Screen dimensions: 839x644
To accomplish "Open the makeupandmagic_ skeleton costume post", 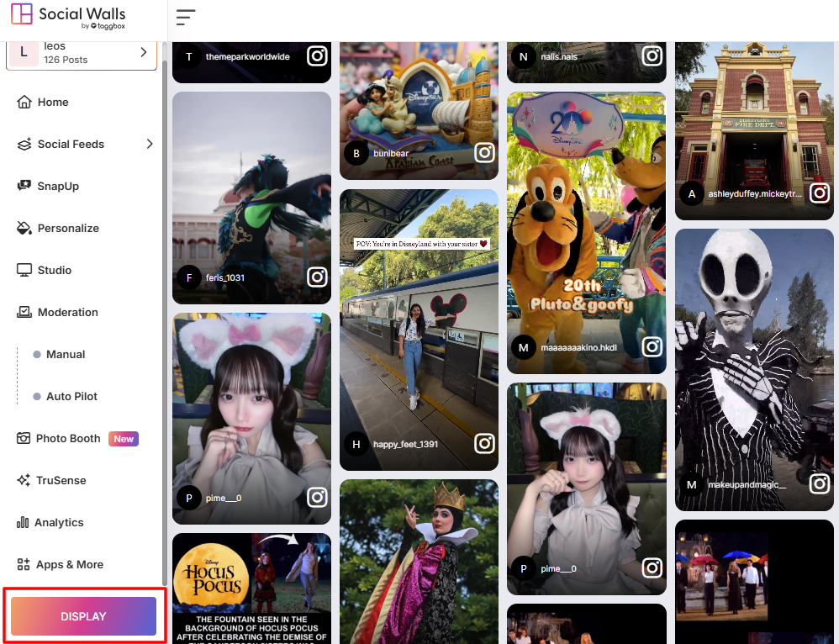I will (754, 362).
